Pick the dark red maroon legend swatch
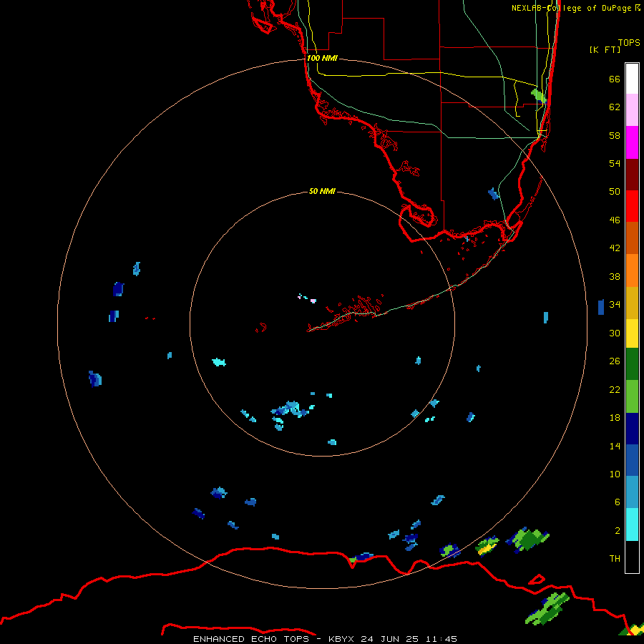This screenshot has width=644, height=644. 632,174
